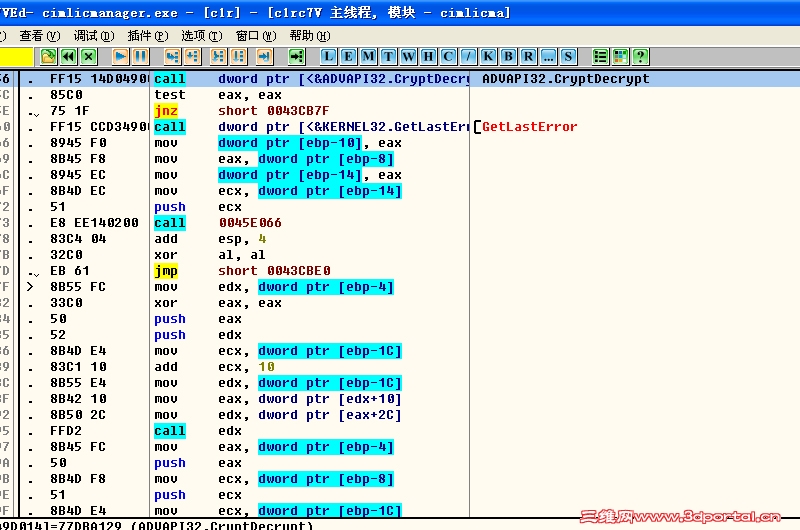Select the 'xor al, al' instruction
Viewport: 800px width, 530px height.
click(210, 255)
